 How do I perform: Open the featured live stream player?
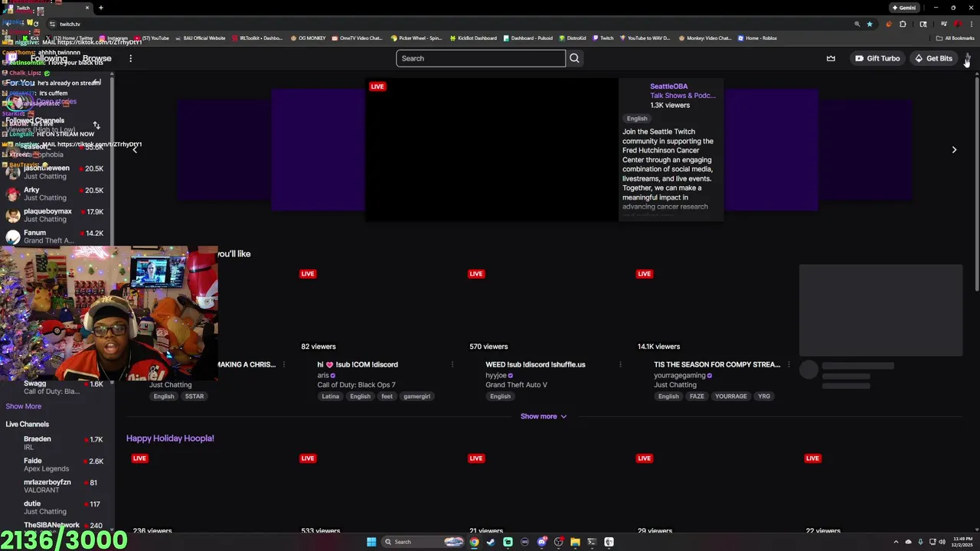(491, 149)
